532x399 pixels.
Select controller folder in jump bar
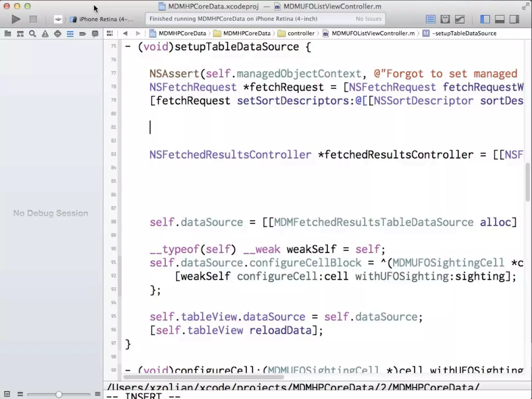pyautogui.click(x=301, y=34)
